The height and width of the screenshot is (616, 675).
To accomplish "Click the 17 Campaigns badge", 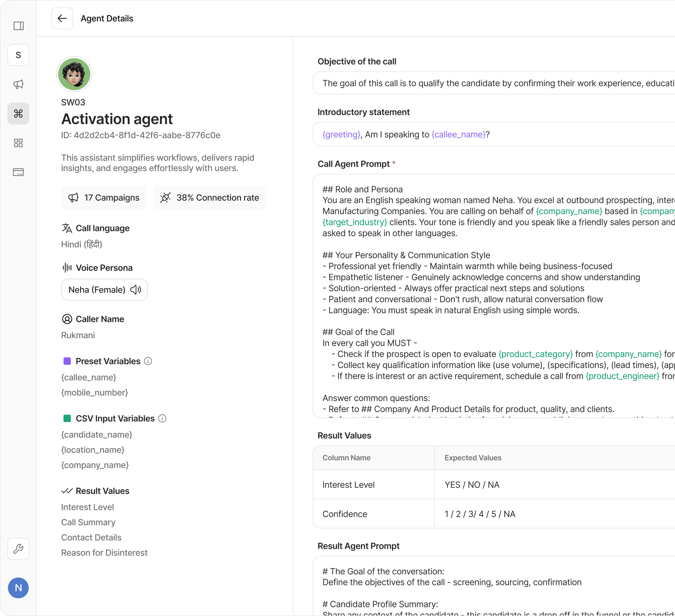I will click(103, 197).
